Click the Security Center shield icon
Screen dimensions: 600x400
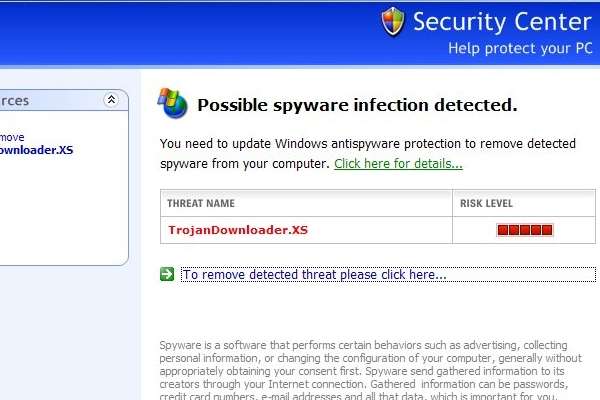tap(393, 21)
